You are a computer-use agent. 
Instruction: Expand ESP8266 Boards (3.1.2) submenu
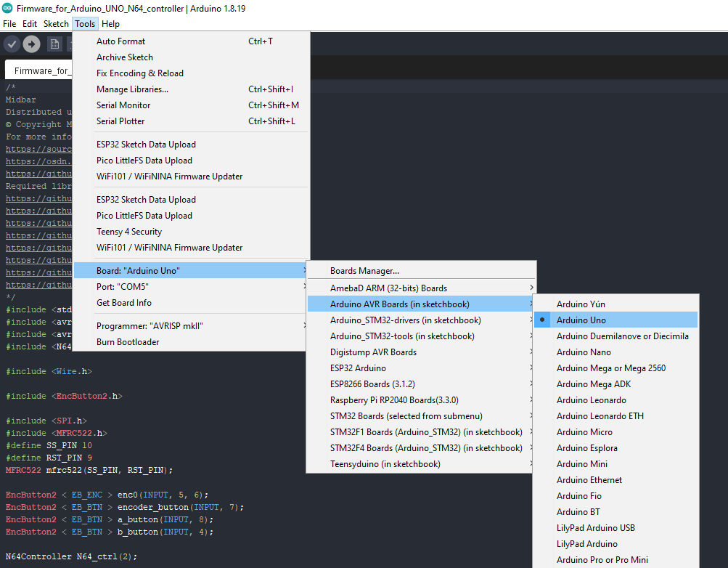tap(421, 384)
